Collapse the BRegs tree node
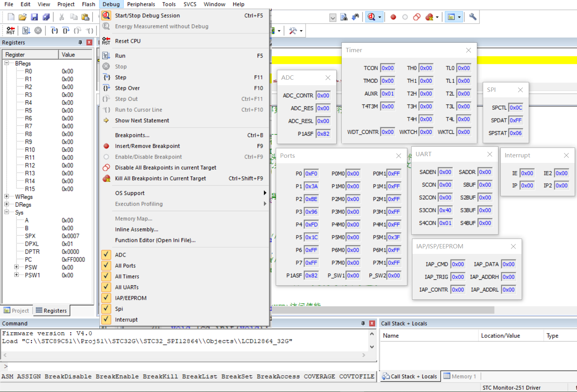Screen dimensions: 577x392 click(7, 63)
